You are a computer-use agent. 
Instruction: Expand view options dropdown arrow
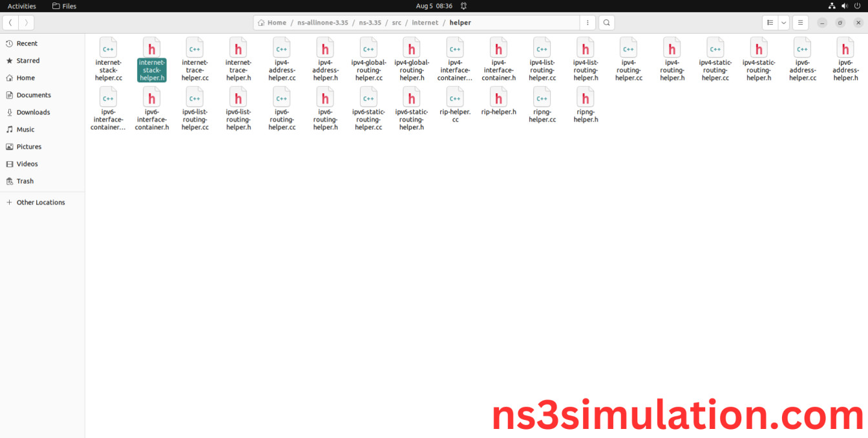[x=784, y=23]
